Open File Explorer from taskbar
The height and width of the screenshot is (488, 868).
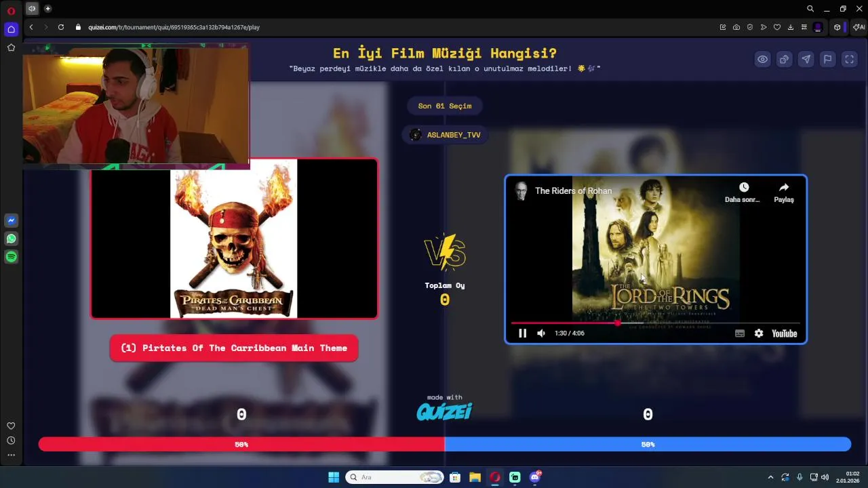(475, 477)
